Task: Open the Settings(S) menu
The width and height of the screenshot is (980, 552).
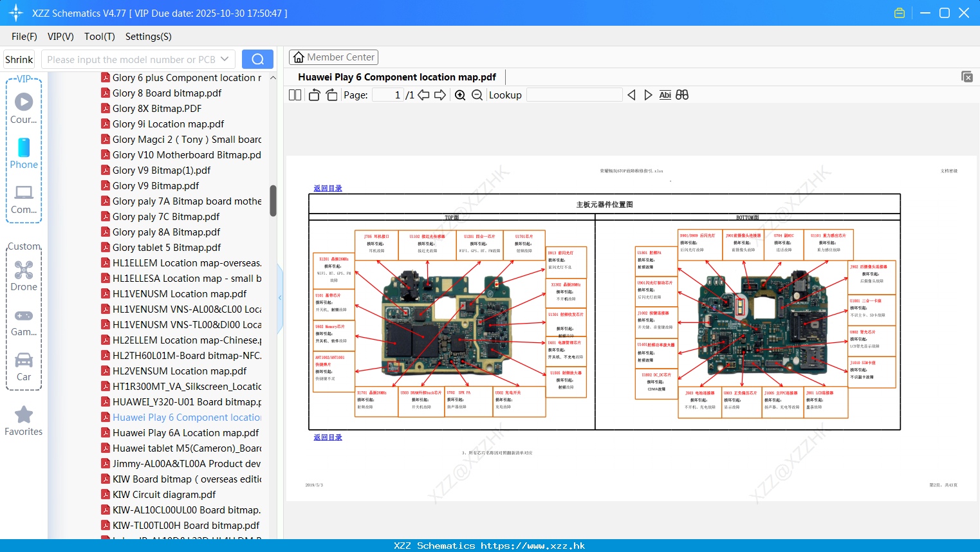Action: point(149,37)
